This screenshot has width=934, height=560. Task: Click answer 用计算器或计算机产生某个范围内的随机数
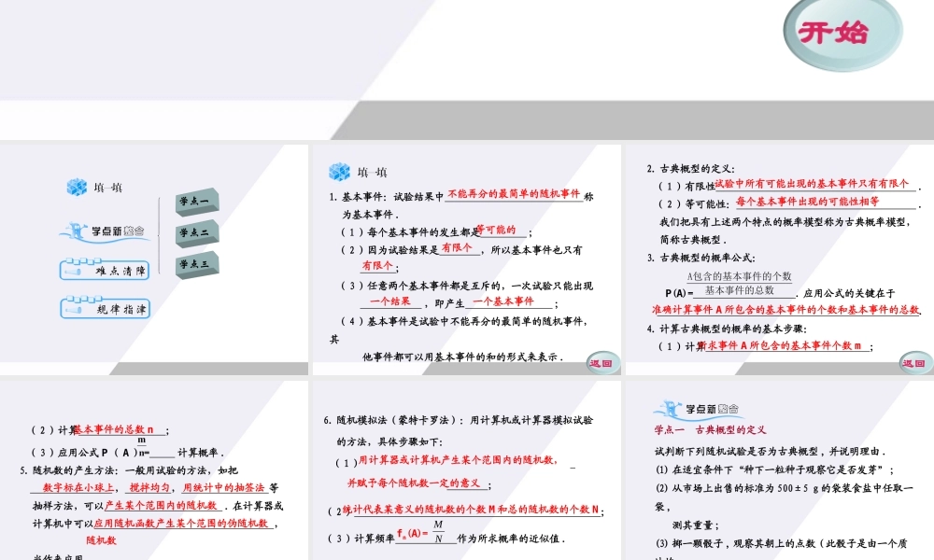[458, 460]
